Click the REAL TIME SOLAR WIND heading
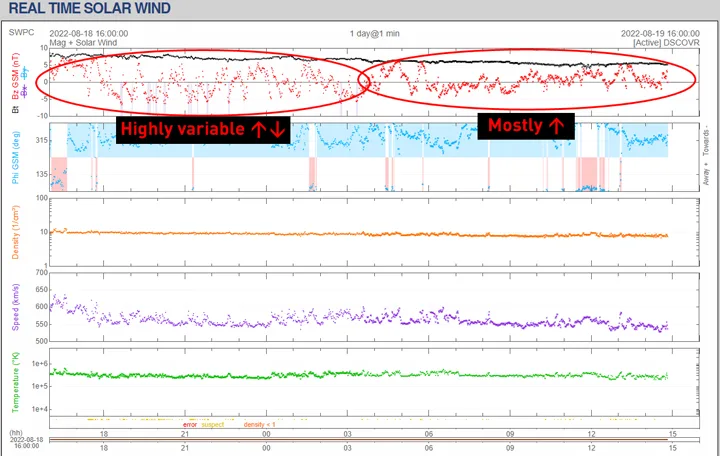Viewport: 720px width, 456px height. 90,8
